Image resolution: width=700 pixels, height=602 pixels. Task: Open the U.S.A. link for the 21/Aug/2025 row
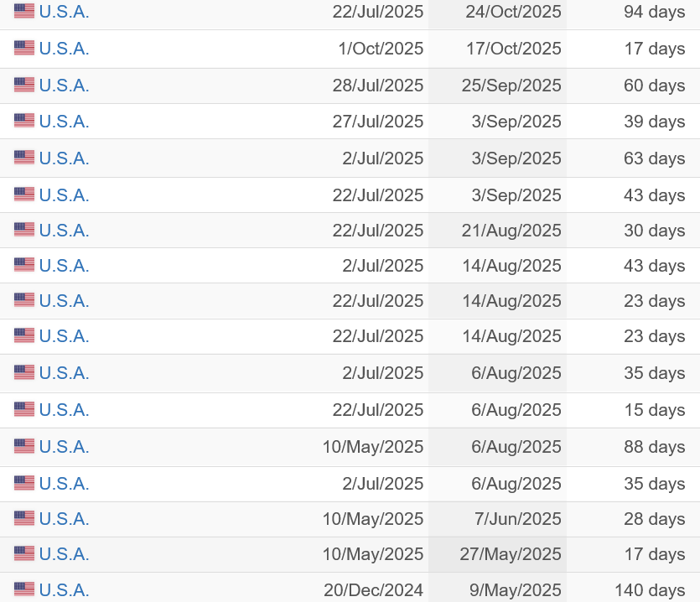click(64, 231)
